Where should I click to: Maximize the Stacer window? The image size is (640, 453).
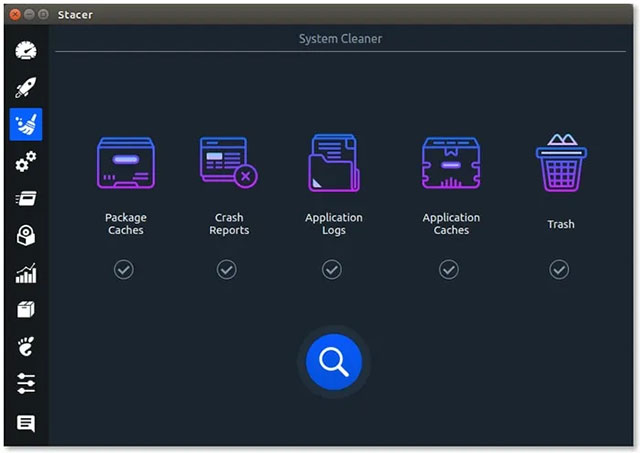coord(43,15)
